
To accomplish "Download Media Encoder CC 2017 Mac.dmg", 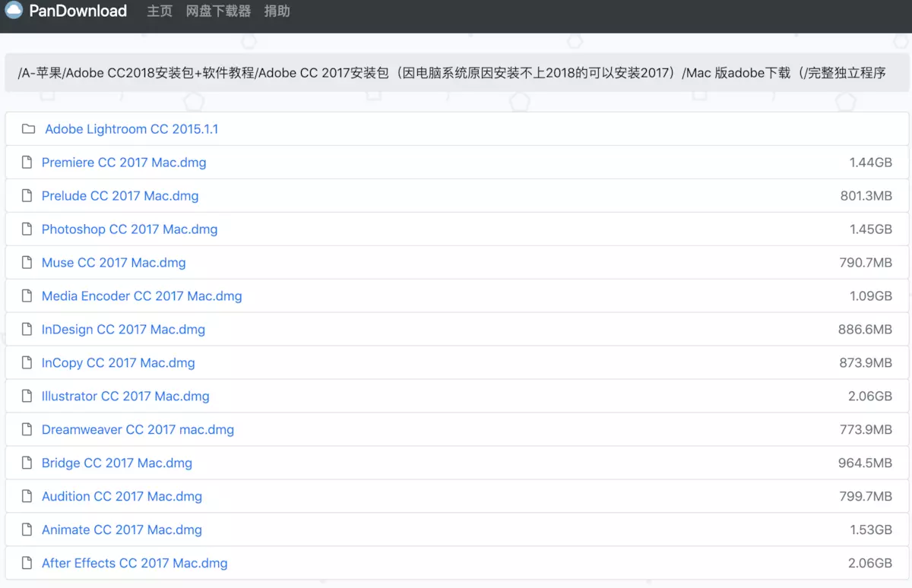I will coord(142,296).
